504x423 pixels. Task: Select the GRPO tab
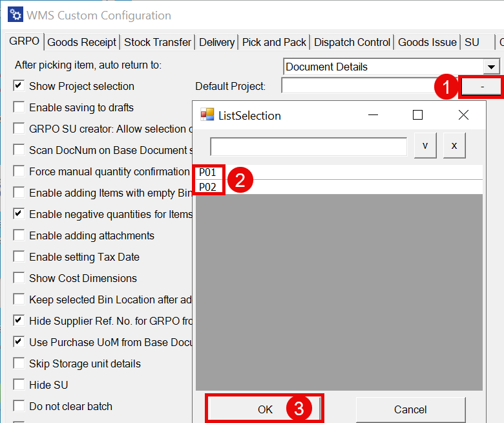coord(24,41)
